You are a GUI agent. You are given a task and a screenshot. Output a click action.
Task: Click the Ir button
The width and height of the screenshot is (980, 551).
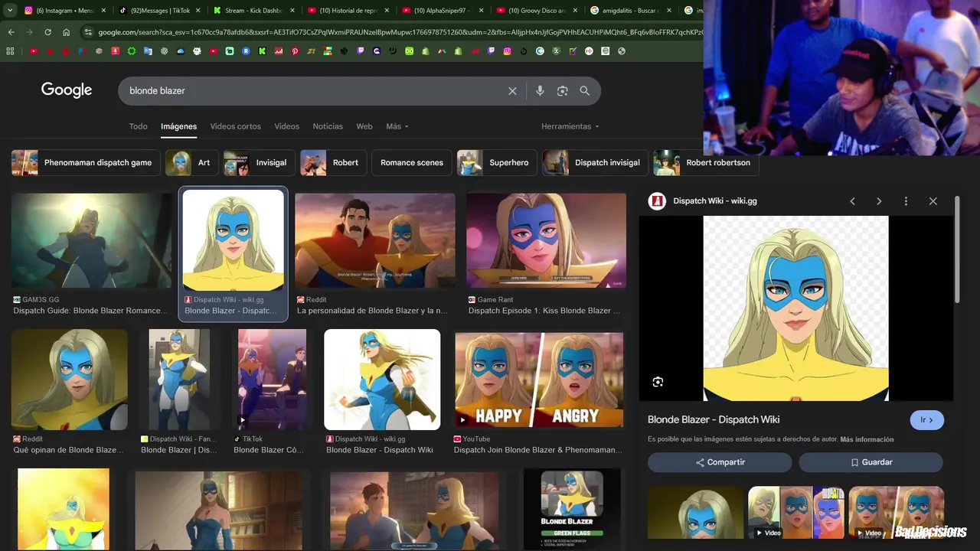click(x=926, y=420)
